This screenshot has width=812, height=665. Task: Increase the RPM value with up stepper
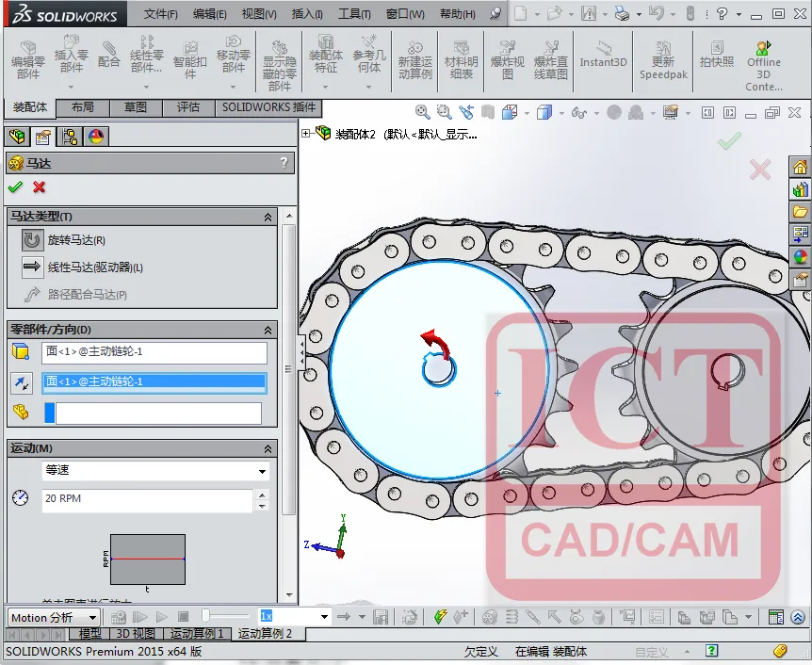[262, 495]
